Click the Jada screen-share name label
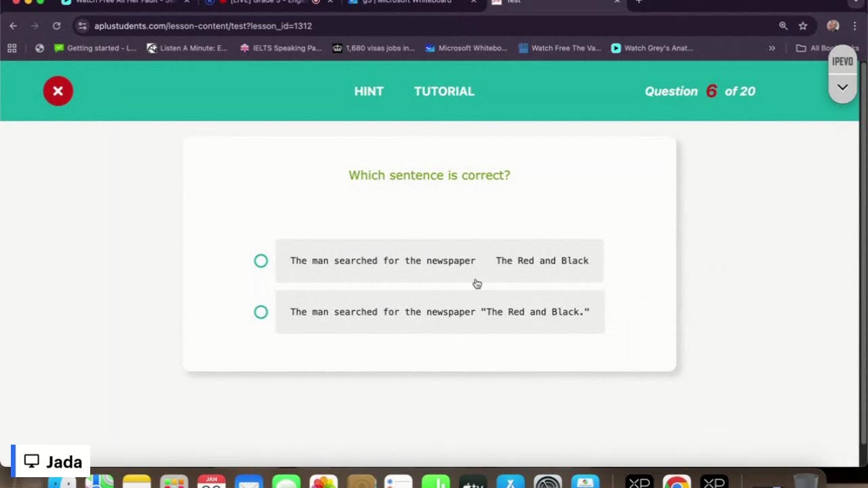This screenshot has width=868, height=488. (x=52, y=462)
